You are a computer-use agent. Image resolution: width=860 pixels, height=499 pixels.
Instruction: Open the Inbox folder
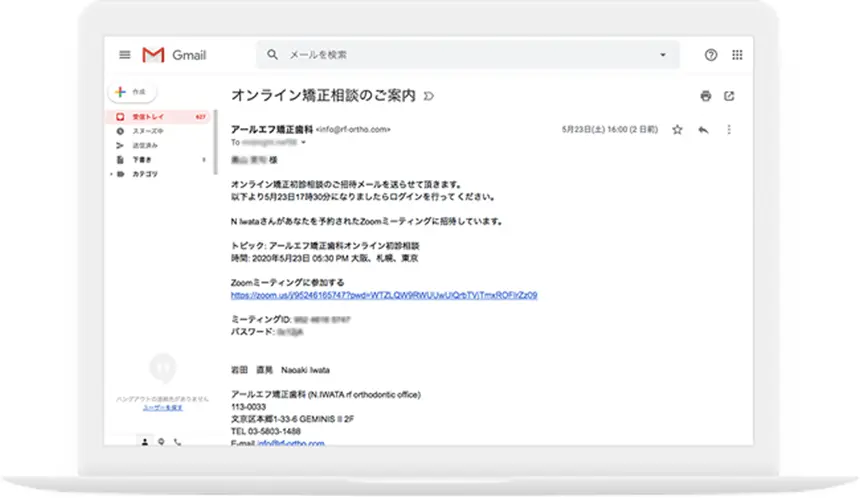coord(159,117)
